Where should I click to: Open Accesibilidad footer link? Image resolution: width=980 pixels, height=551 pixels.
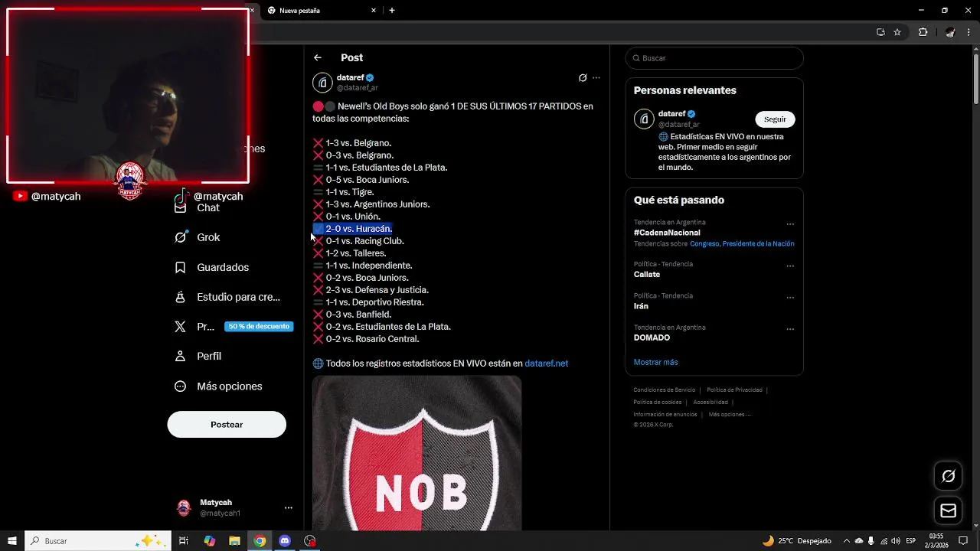coord(710,402)
